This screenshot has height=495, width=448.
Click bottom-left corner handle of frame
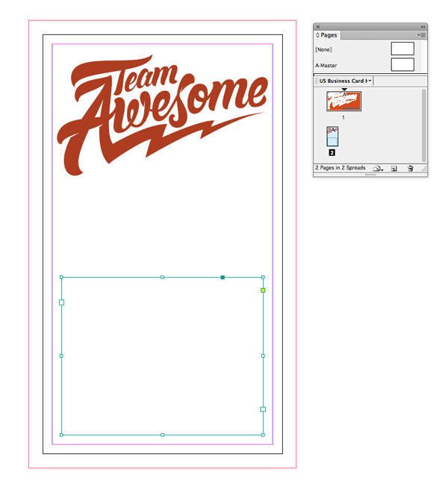61,435
